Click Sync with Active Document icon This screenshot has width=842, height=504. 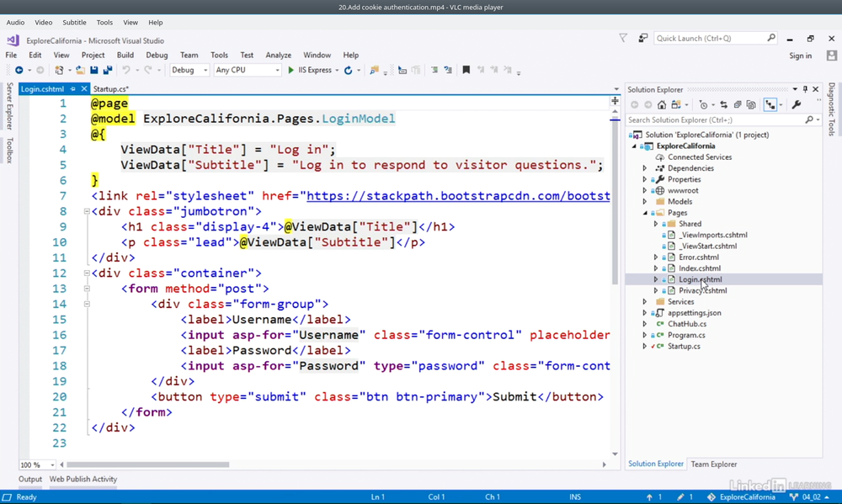pos(724,104)
